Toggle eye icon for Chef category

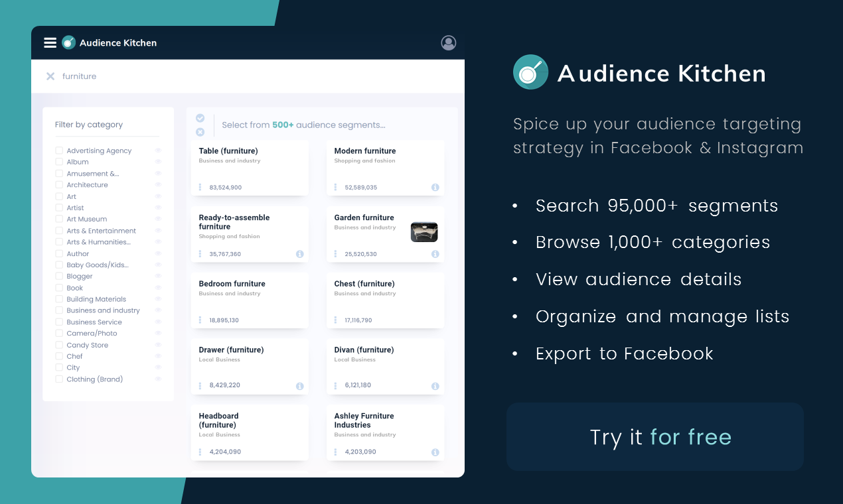click(x=158, y=356)
